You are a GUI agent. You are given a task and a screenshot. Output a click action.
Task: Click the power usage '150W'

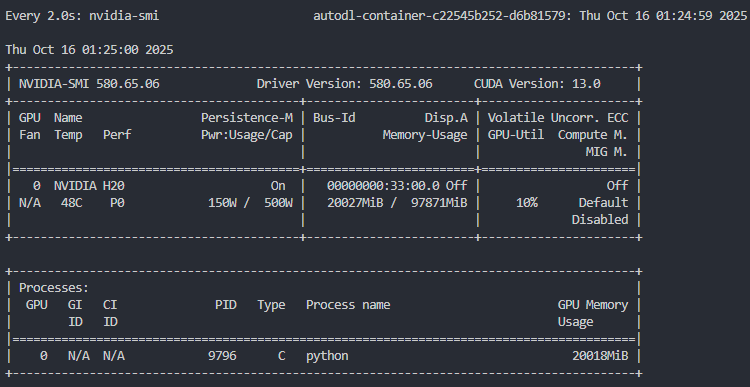click(x=222, y=203)
